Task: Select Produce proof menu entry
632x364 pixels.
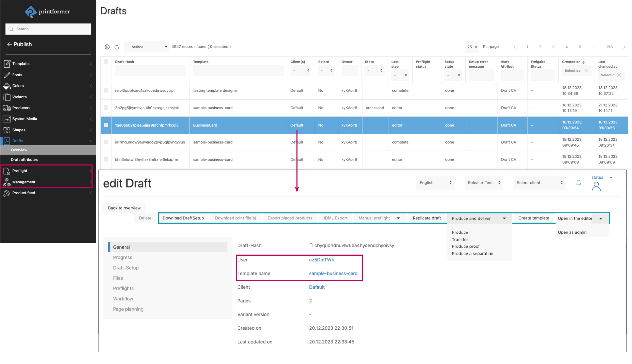Action: coord(465,246)
